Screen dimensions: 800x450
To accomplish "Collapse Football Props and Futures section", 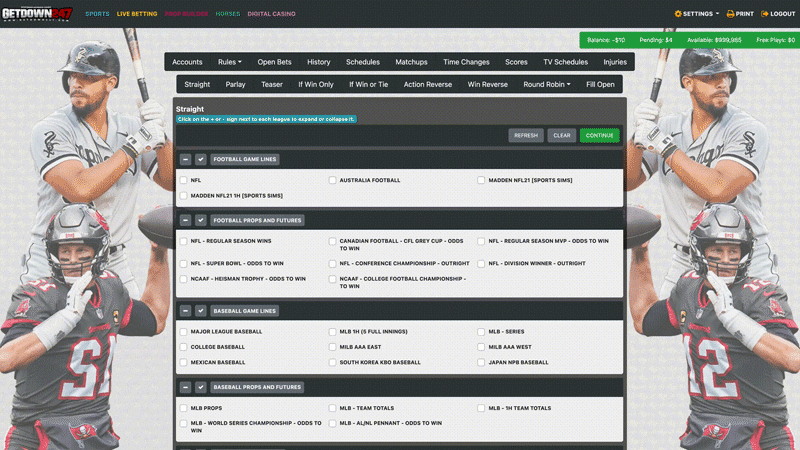I will pyautogui.click(x=185, y=220).
